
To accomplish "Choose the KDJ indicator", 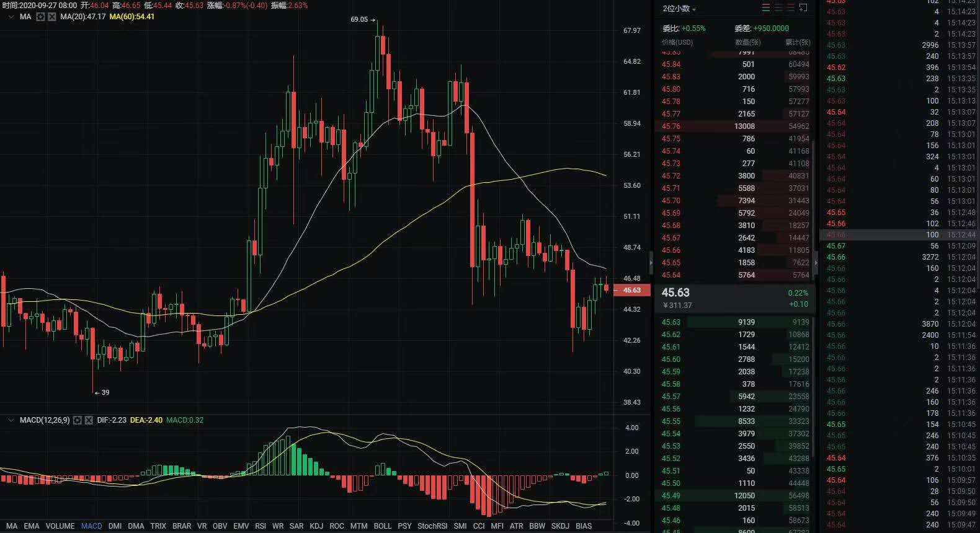I will point(316,526).
